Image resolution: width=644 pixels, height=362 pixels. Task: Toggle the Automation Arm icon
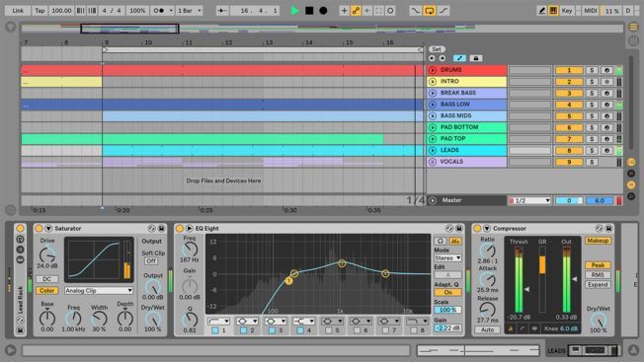click(x=356, y=11)
